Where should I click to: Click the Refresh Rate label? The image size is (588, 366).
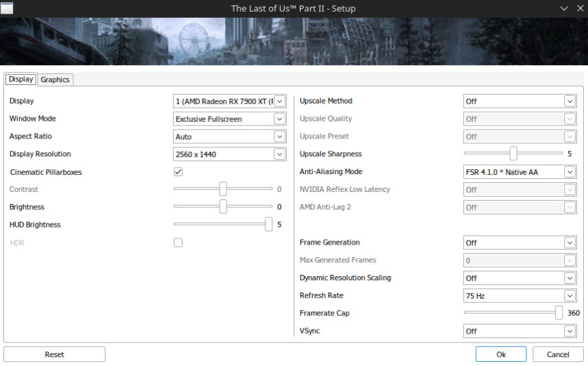[321, 295]
